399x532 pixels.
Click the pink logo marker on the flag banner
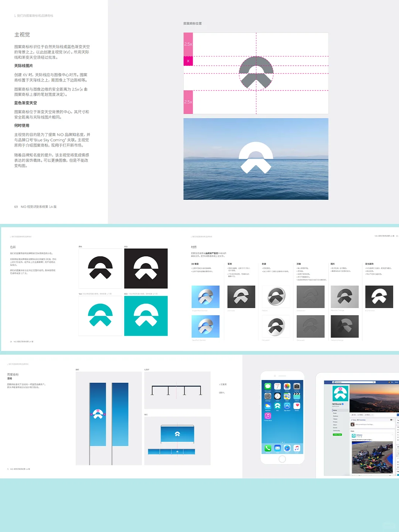pyautogui.click(x=98, y=411)
